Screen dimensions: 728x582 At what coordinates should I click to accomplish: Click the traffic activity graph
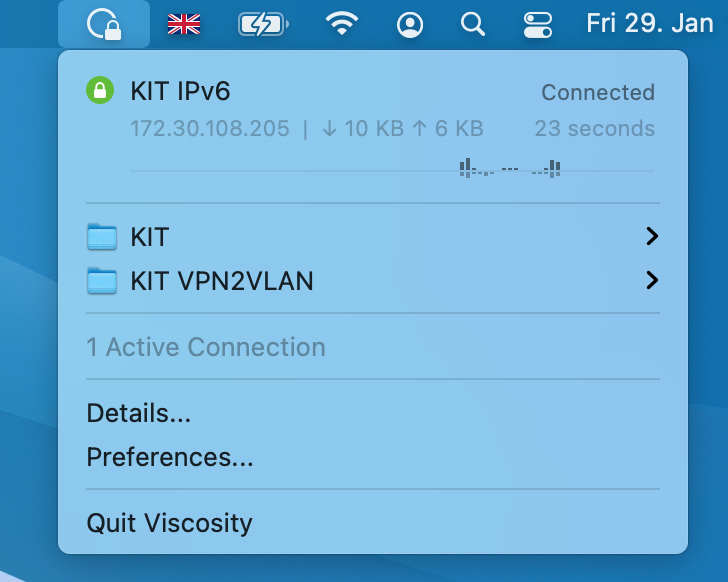click(x=510, y=169)
